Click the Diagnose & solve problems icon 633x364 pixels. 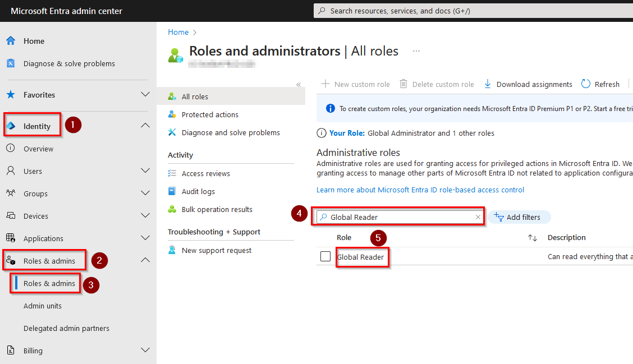coord(11,63)
